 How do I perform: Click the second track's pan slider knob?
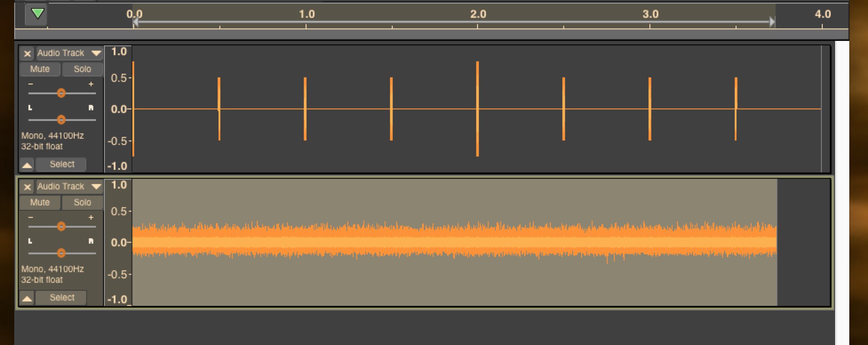click(x=61, y=253)
